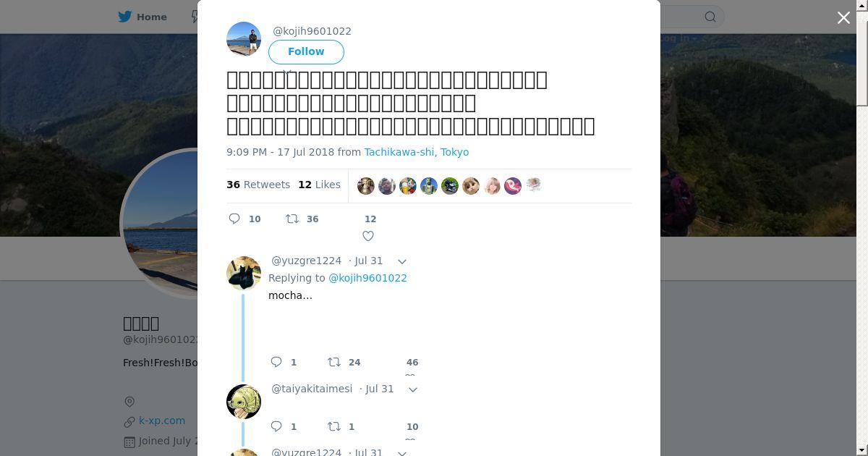The image size is (868, 456).
Task: Open the Tachikawa-shi, Tokyo location link
Action: (417, 152)
